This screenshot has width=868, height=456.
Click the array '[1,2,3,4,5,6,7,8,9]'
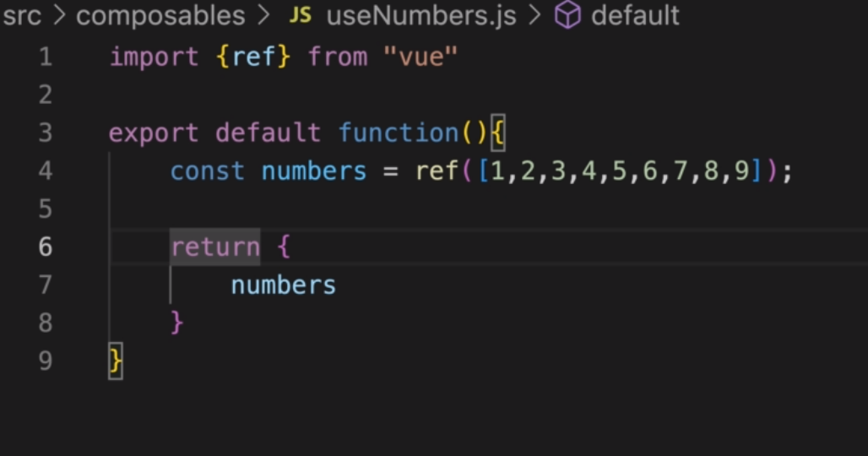click(620, 171)
